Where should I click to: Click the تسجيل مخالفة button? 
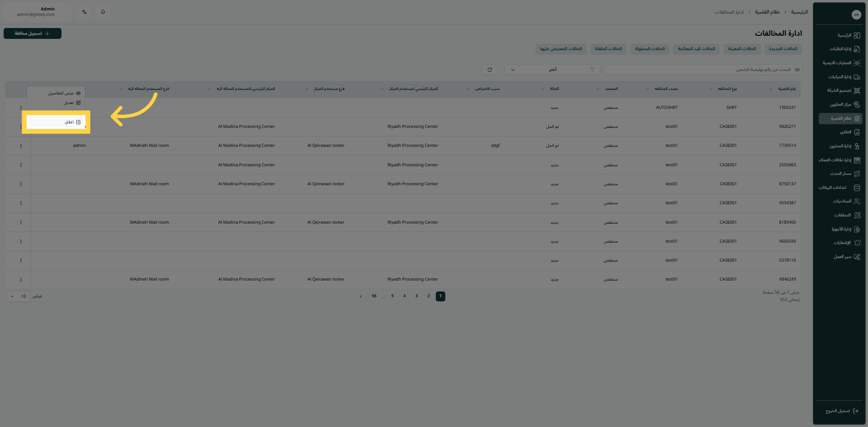point(33,33)
